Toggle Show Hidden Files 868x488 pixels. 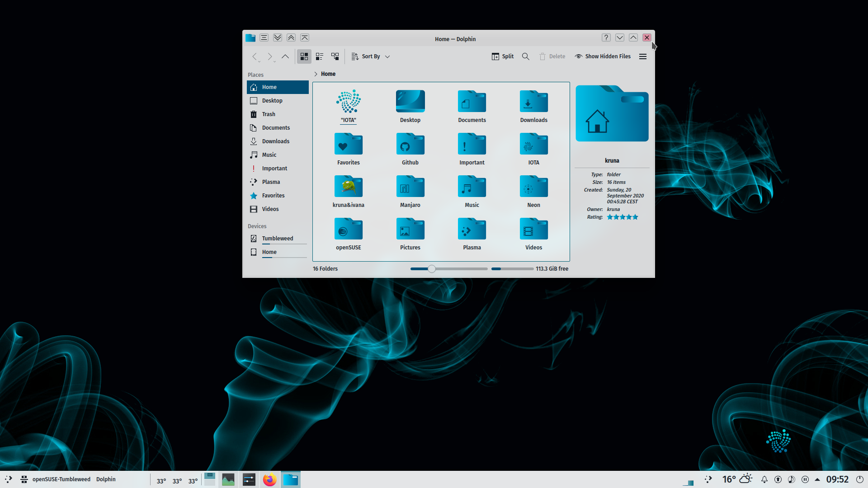(x=603, y=56)
